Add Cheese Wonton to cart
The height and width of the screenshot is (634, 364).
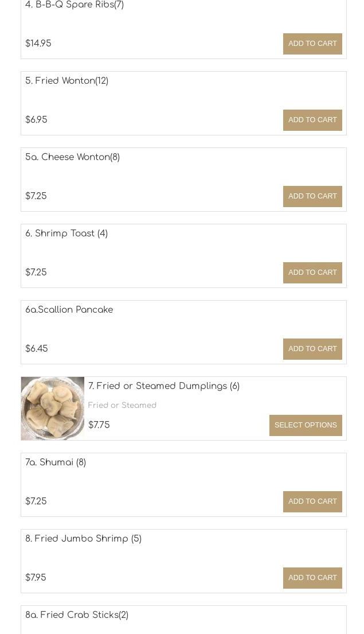(x=312, y=196)
